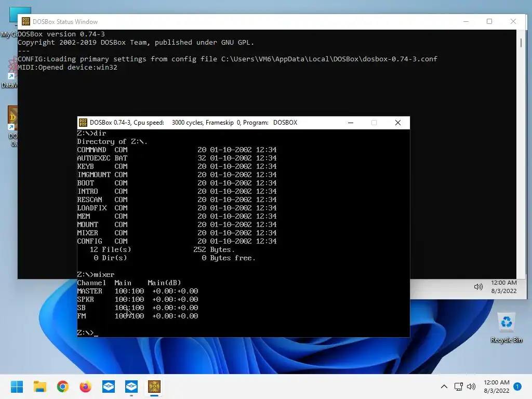532x399 pixels.
Task: Click the 'MIXER COM' directory listing row
Action: (177, 233)
